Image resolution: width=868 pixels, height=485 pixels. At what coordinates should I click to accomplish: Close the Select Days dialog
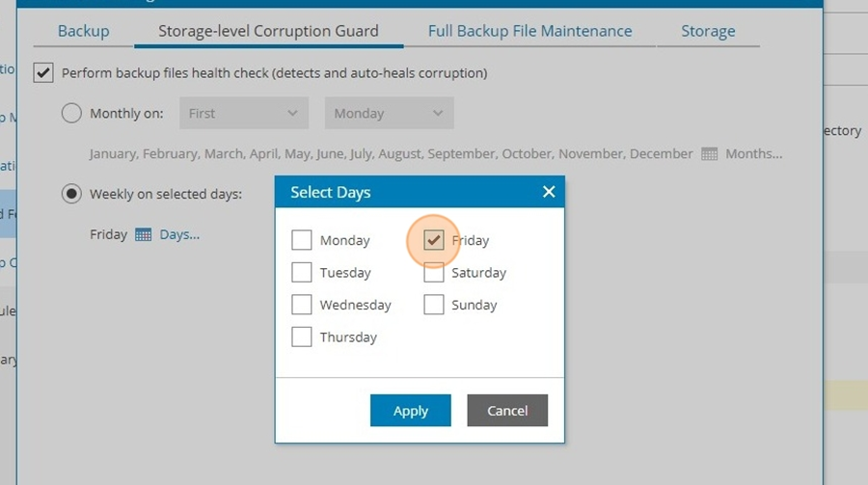click(549, 192)
